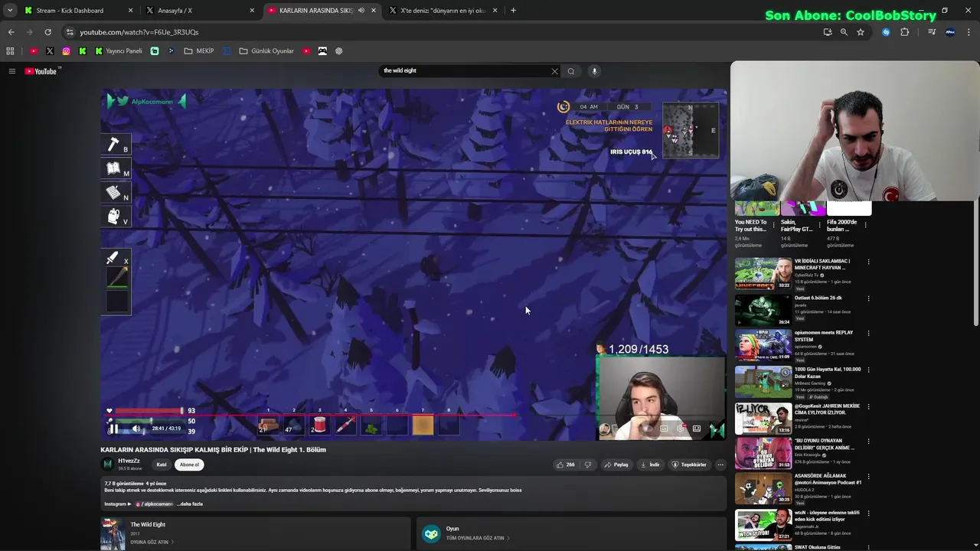This screenshot has width=980, height=551.
Task: Open options for '1000 Gün Hayatta Kal' video
Action: point(868,370)
